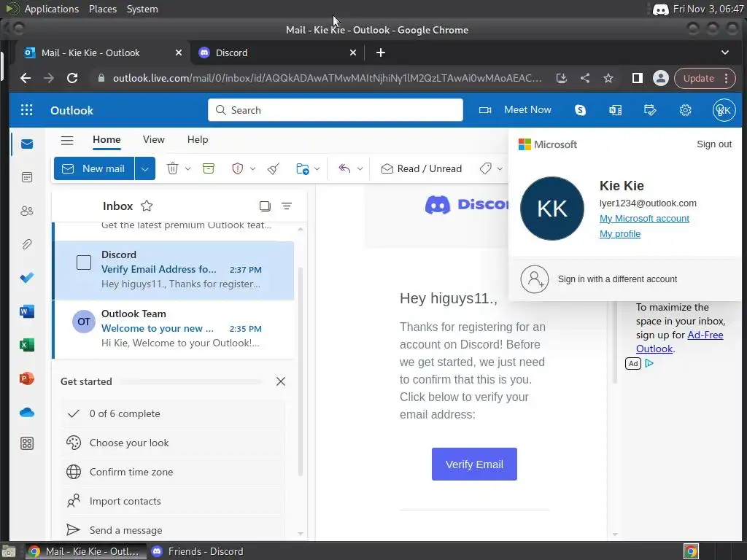Image resolution: width=747 pixels, height=560 pixels.
Task: Click the Reply all arrow icon
Action: [344, 168]
